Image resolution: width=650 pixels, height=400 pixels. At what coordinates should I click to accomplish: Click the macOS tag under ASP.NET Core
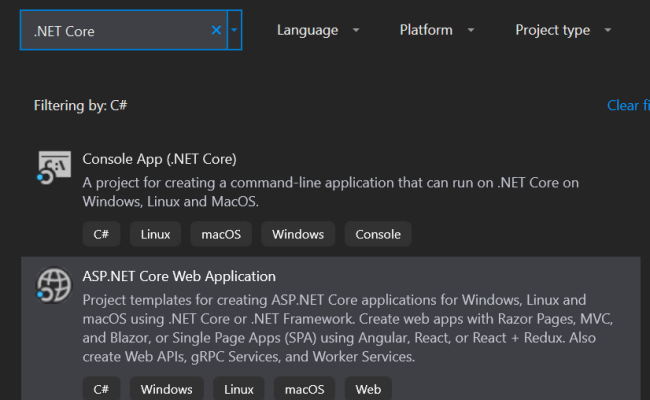pos(305,389)
